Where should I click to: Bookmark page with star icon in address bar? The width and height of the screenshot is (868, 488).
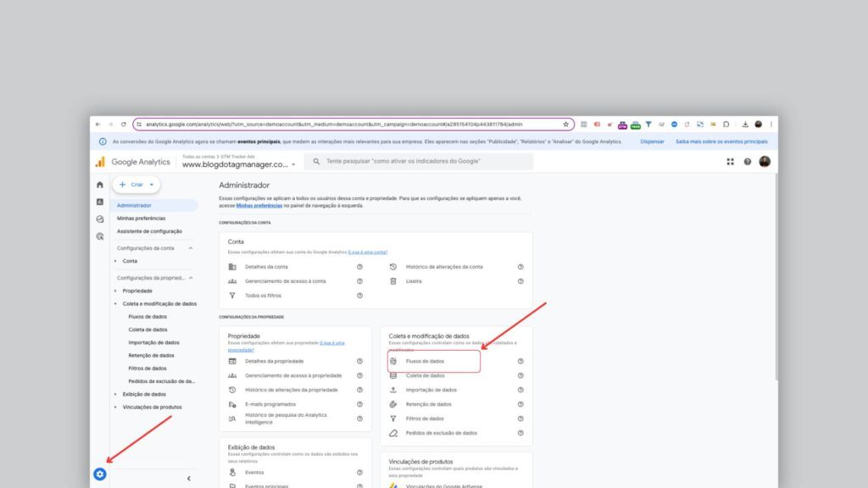[565, 125]
